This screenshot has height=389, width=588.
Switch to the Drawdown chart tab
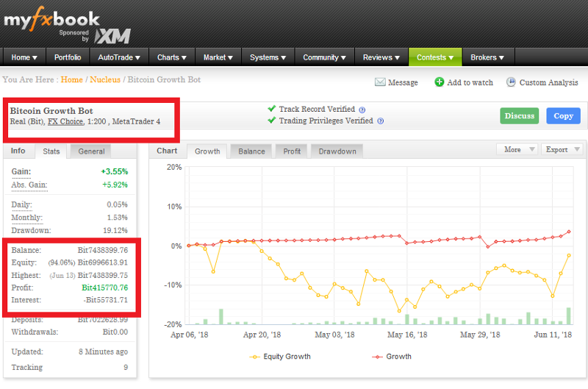pos(337,151)
